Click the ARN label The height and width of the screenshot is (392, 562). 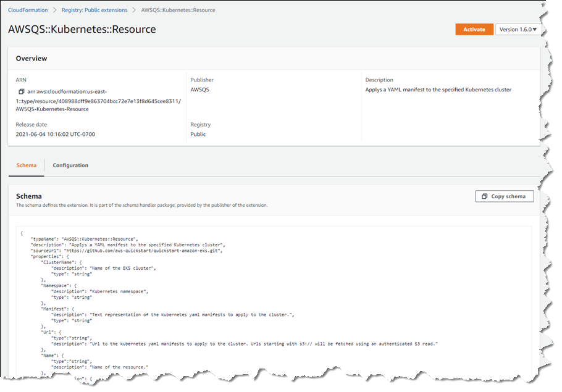(21, 80)
